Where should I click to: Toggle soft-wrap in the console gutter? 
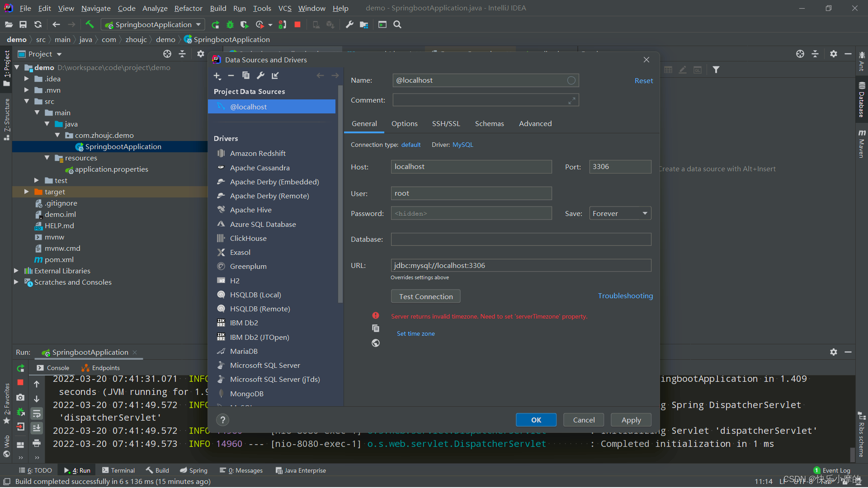pos(37,413)
